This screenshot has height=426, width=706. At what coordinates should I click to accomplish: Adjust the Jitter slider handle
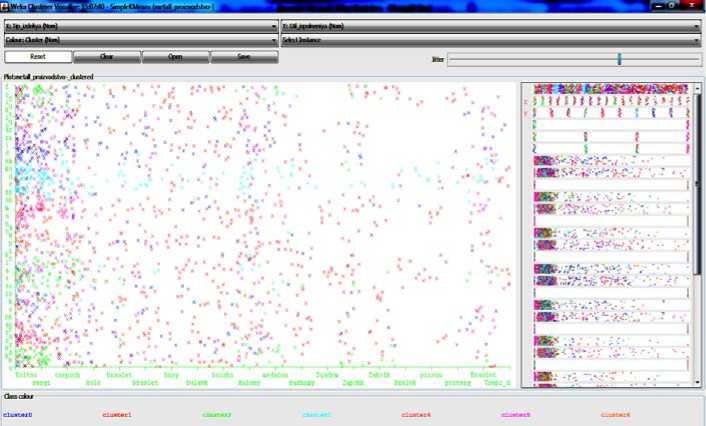point(619,59)
